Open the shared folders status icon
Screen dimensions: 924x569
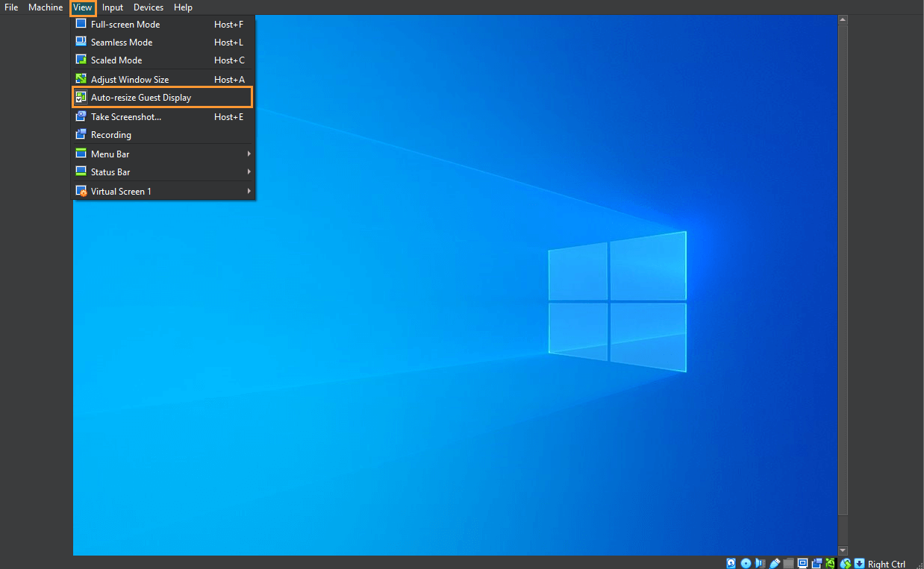(788, 564)
